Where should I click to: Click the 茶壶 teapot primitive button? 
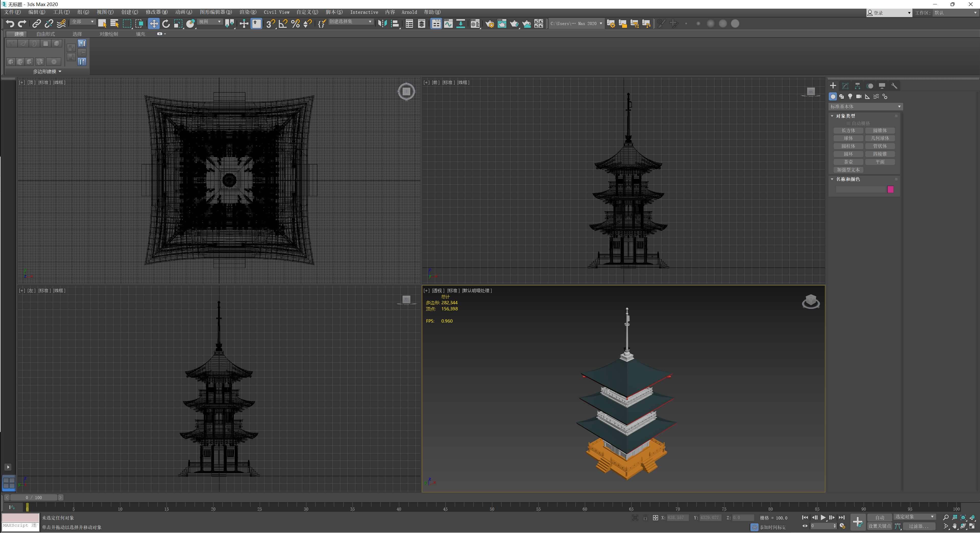pyautogui.click(x=848, y=162)
